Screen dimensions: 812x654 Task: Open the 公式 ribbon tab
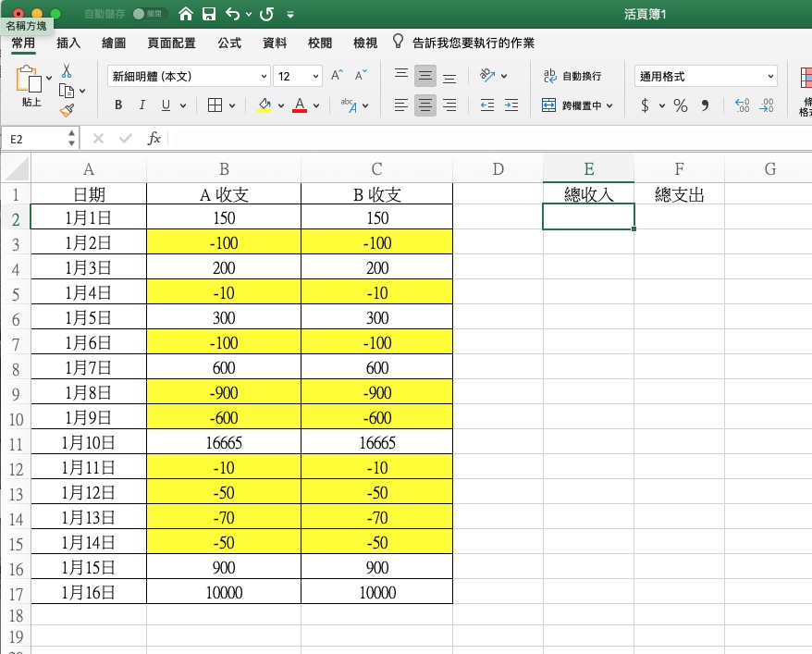point(229,43)
